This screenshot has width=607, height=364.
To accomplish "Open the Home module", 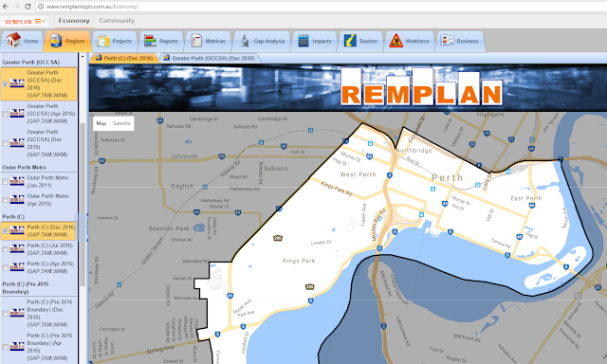I will coord(22,41).
